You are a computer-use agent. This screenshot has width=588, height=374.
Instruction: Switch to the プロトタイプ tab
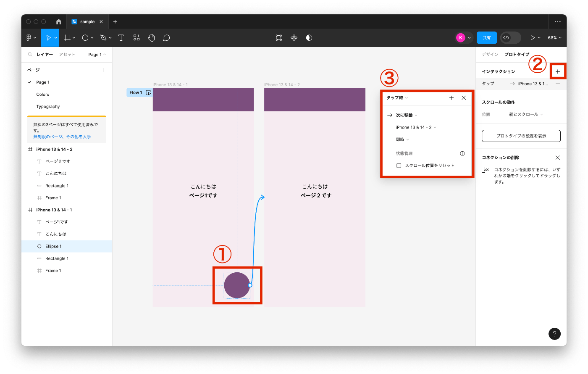[x=517, y=55]
